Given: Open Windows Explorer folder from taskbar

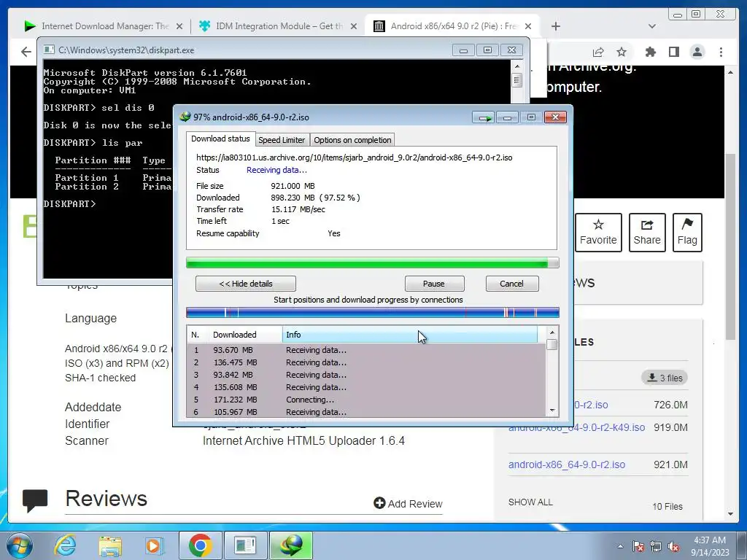Looking at the screenshot, I should [110, 546].
